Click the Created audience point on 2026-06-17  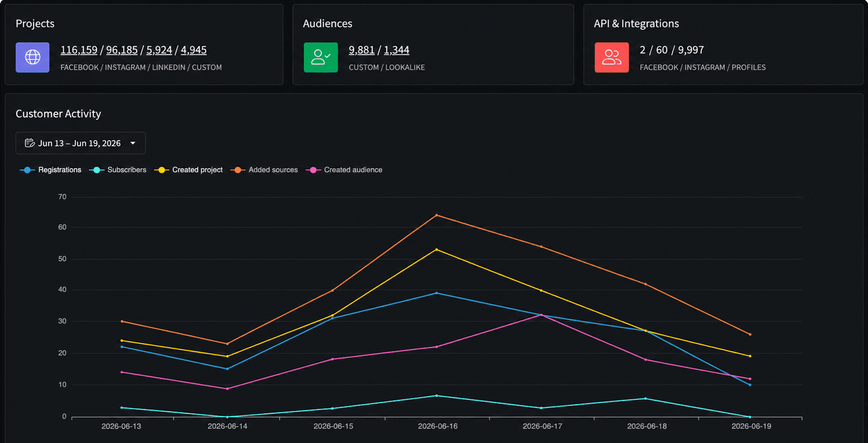[x=541, y=315]
